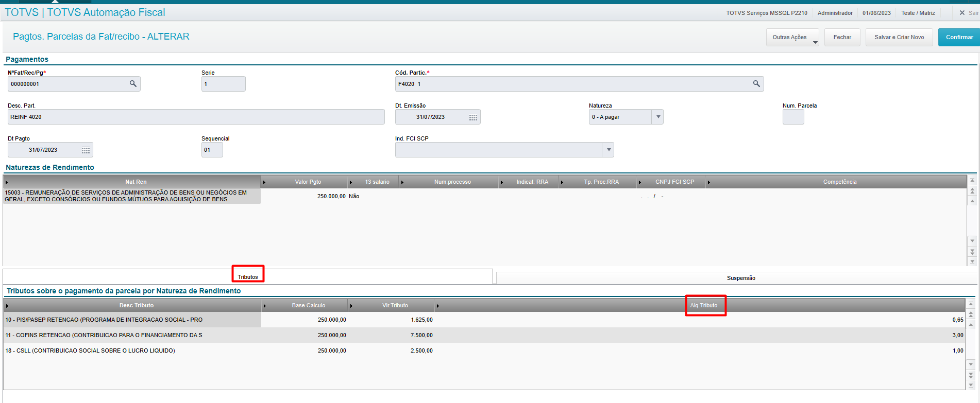Click the Sair close icon
Image resolution: width=980 pixels, height=403 pixels.
tap(962, 13)
